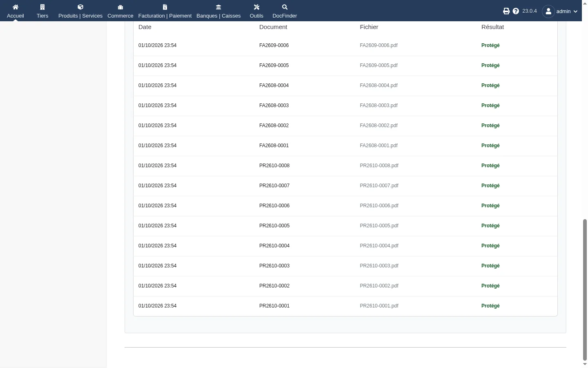This screenshot has height=368, width=588.
Task: Select document cell FA2608-0003
Action: pos(274,105)
